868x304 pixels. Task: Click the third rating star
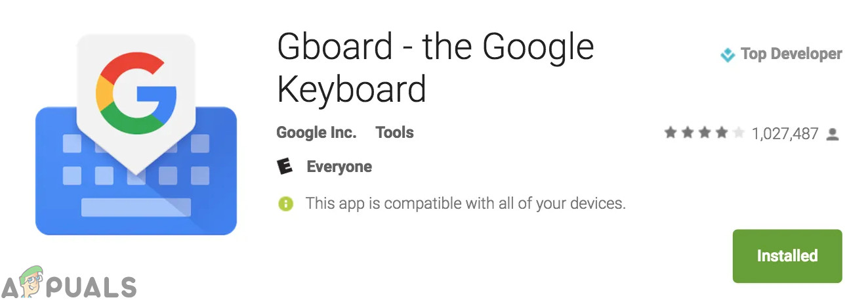pos(704,134)
